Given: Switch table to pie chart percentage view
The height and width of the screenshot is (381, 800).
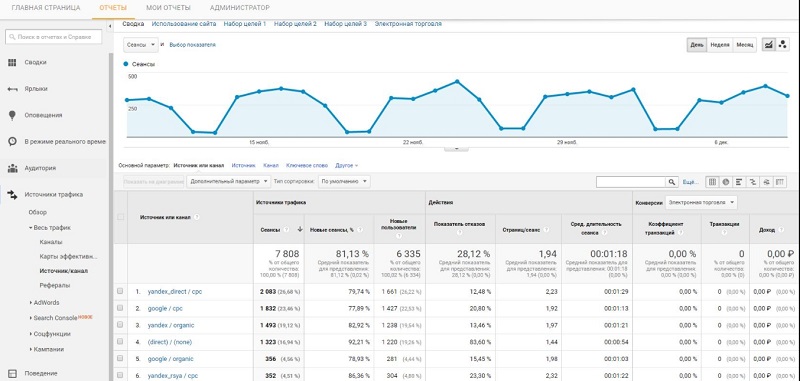Looking at the screenshot, I should (726, 182).
